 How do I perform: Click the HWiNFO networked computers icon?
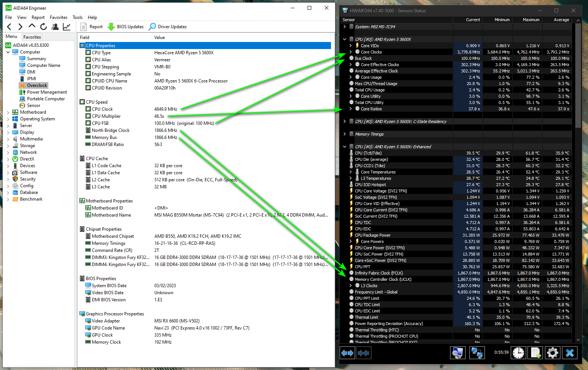click(477, 353)
